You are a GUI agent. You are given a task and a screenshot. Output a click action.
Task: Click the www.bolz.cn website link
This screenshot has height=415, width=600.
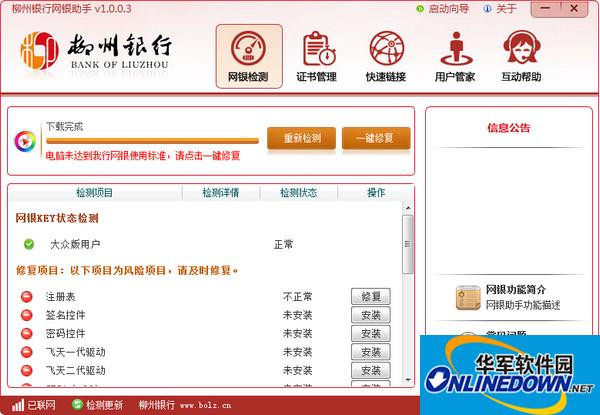pyautogui.click(x=205, y=405)
